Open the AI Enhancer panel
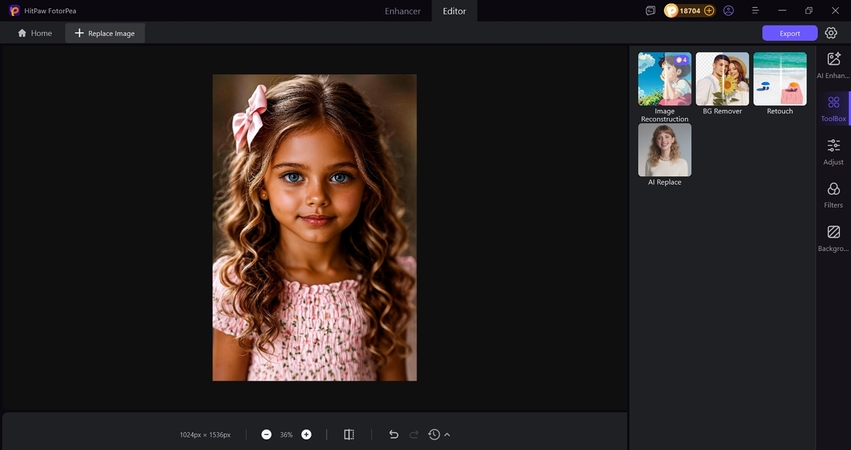Screen dimensions: 851x450 tap(833, 65)
